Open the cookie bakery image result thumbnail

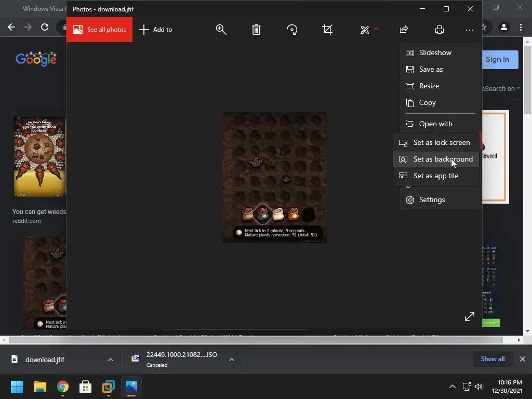click(40, 157)
